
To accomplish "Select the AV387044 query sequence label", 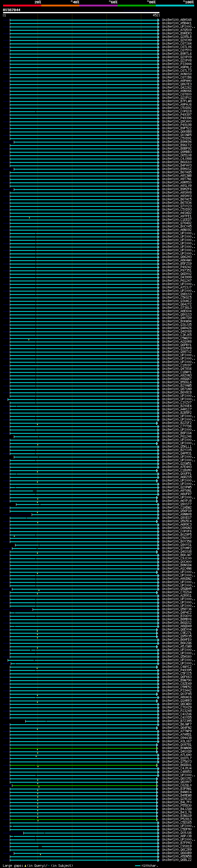I will 11,10.
